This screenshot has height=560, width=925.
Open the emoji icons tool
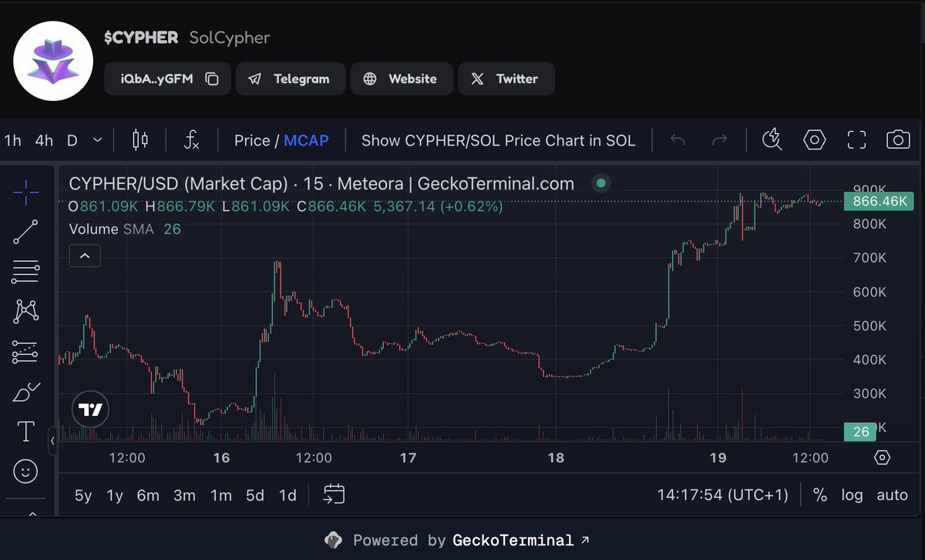[x=26, y=470]
